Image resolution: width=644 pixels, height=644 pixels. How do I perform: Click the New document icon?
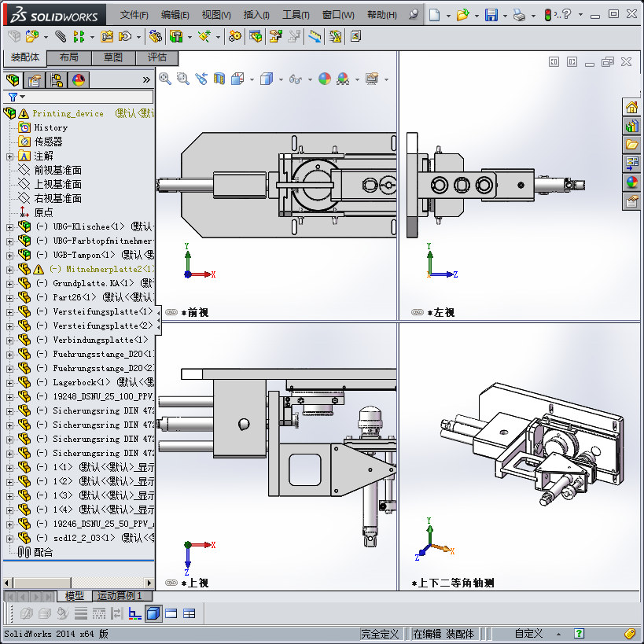click(x=435, y=15)
